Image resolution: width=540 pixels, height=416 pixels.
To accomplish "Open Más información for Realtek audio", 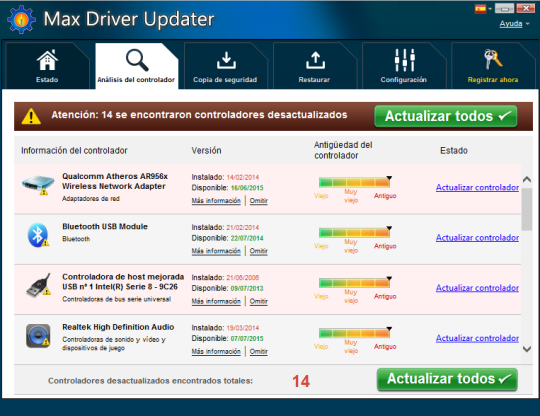I will pos(216,352).
